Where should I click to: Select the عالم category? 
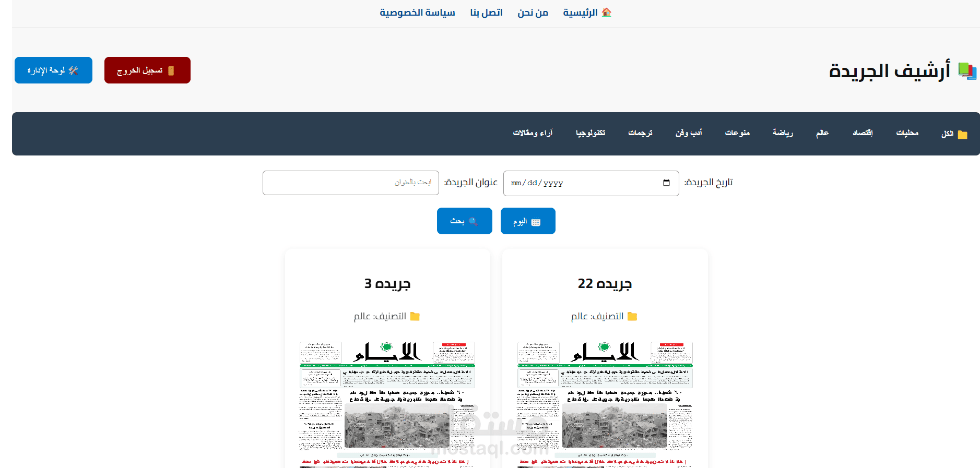822,133
